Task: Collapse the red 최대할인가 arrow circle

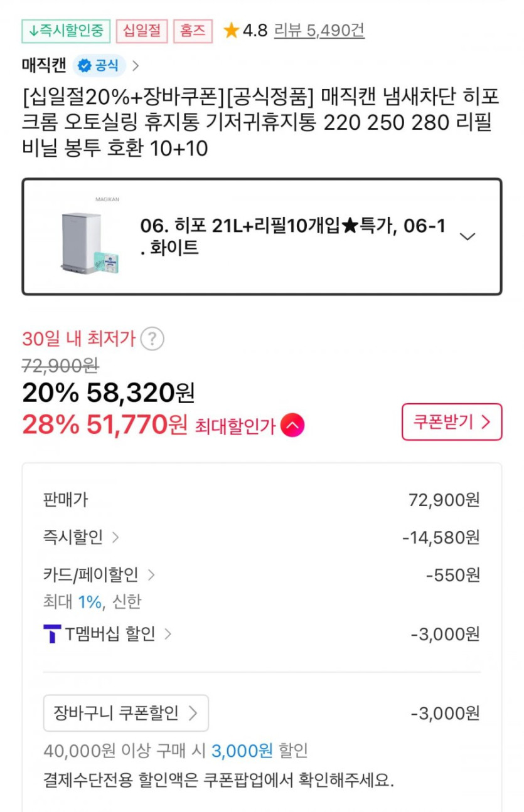Action: 292,426
